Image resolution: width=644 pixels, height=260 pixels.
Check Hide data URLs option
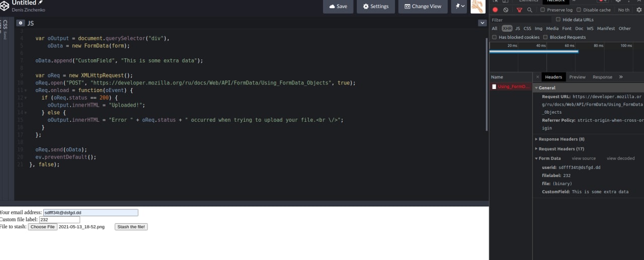tap(558, 20)
